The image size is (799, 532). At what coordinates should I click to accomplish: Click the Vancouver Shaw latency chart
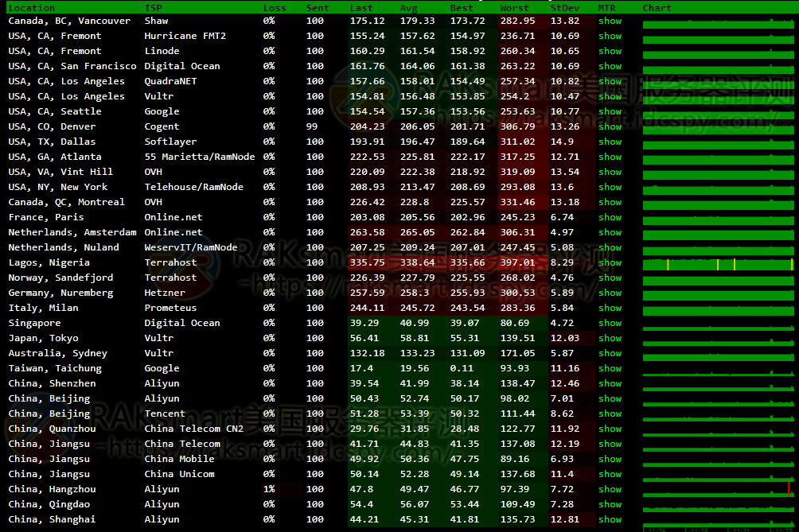tap(719, 23)
